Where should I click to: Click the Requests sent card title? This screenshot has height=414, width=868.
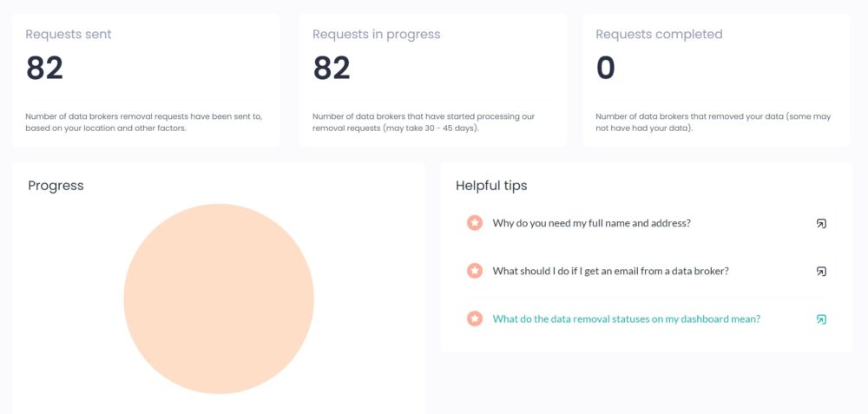[x=69, y=35]
